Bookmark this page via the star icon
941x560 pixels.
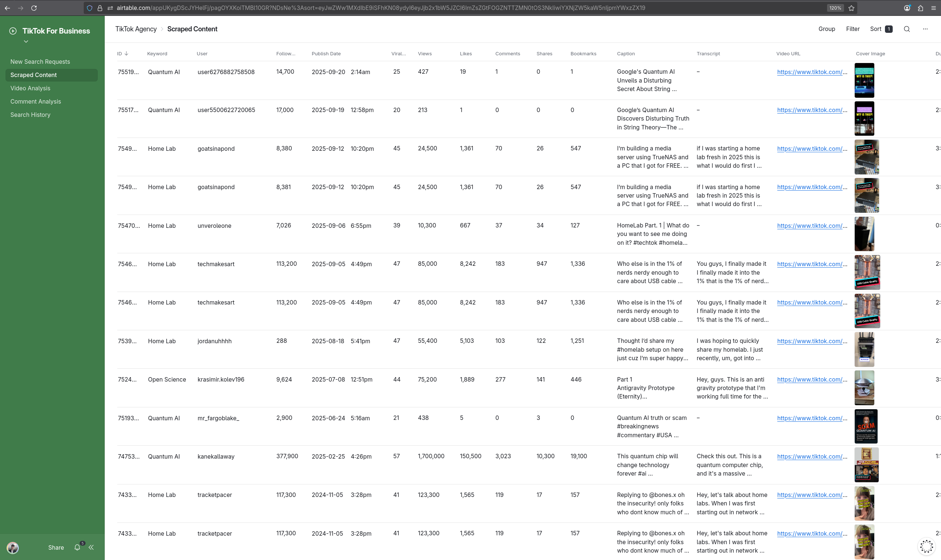pos(851,8)
